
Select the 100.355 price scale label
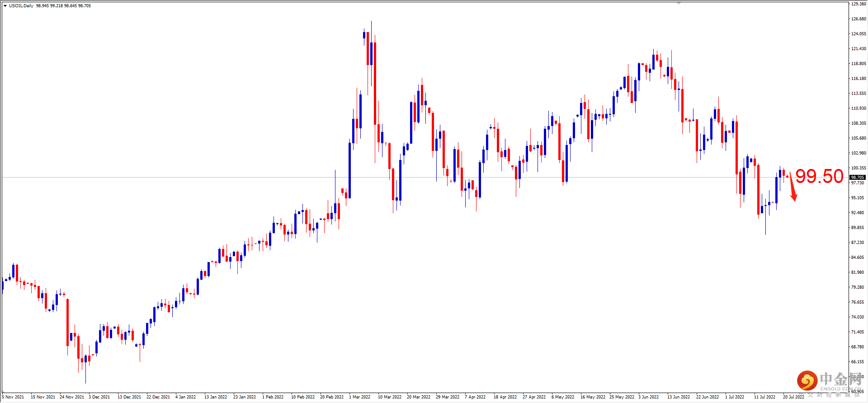click(859, 168)
